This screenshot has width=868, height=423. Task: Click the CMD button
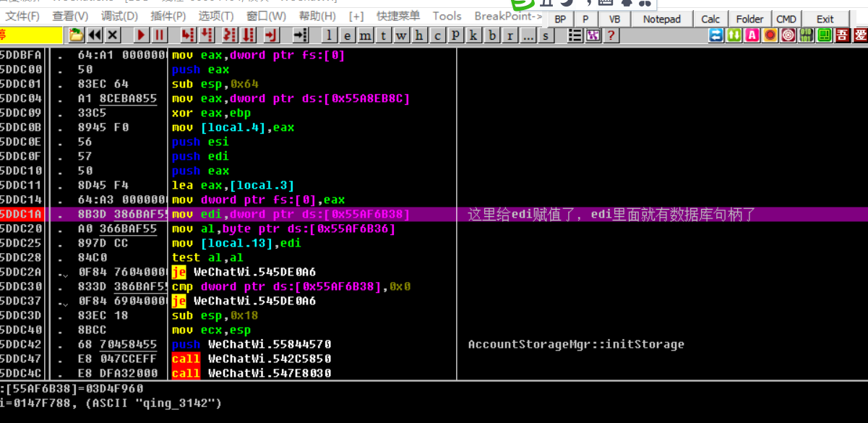786,20
